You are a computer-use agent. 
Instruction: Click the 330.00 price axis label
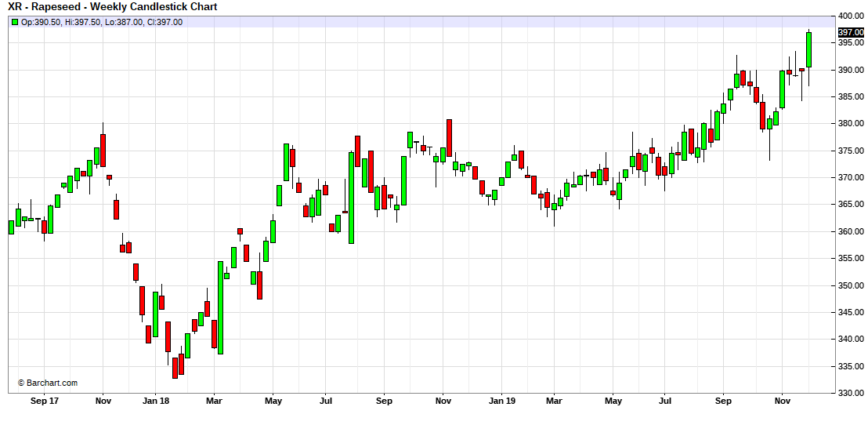851,394
